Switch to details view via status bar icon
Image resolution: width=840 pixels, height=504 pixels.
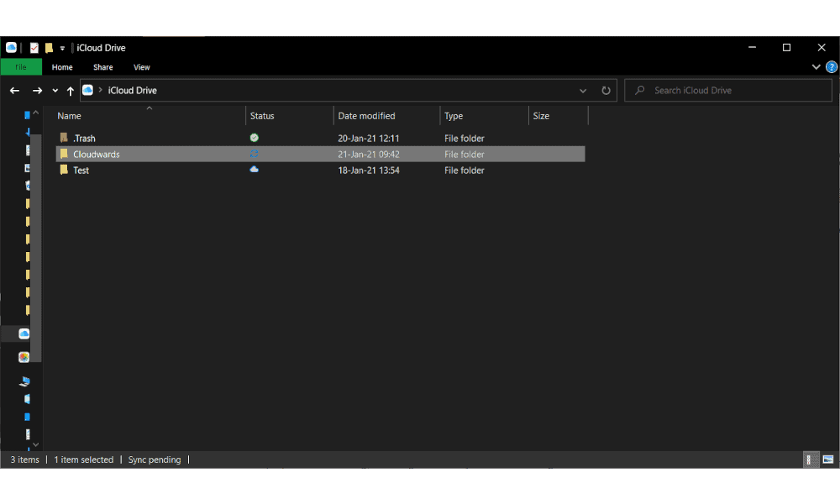click(810, 459)
